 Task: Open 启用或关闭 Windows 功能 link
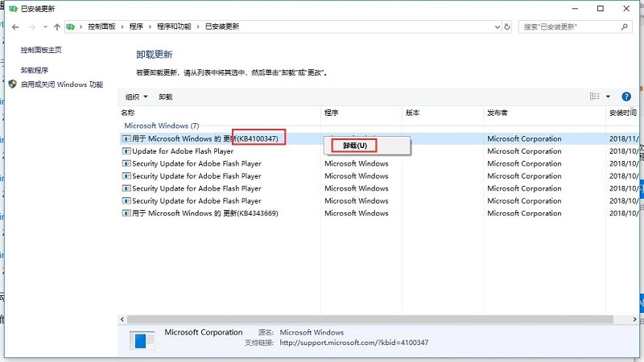click(62, 84)
